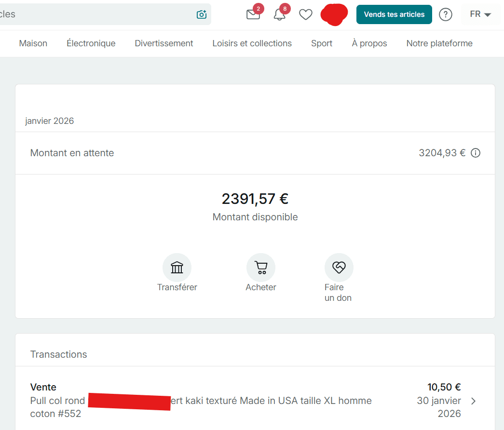Click the Faire un don heart icon
The image size is (504, 430).
click(x=339, y=268)
